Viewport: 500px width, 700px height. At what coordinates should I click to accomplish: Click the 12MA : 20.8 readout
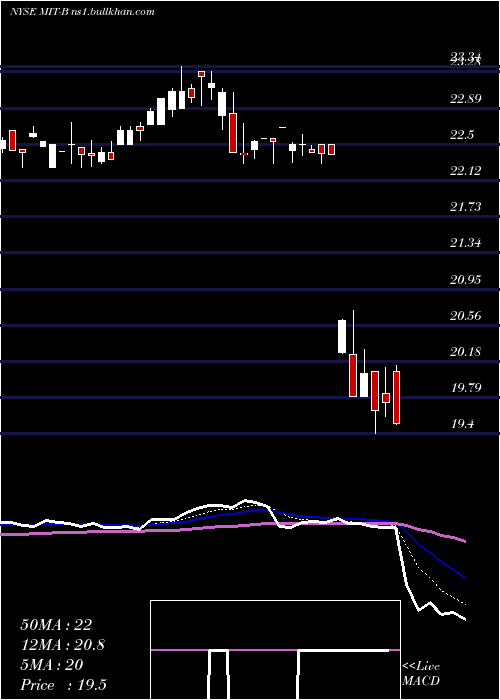point(62,645)
